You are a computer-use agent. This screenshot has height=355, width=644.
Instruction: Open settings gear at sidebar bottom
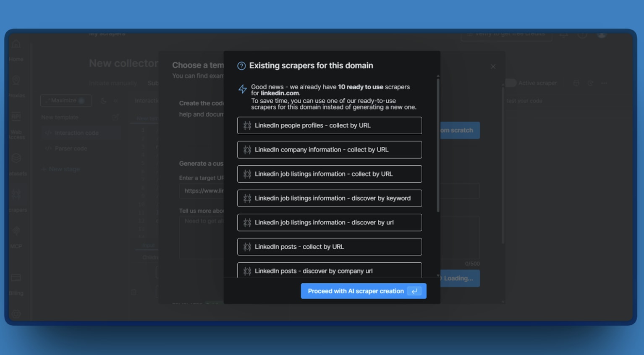click(16, 314)
